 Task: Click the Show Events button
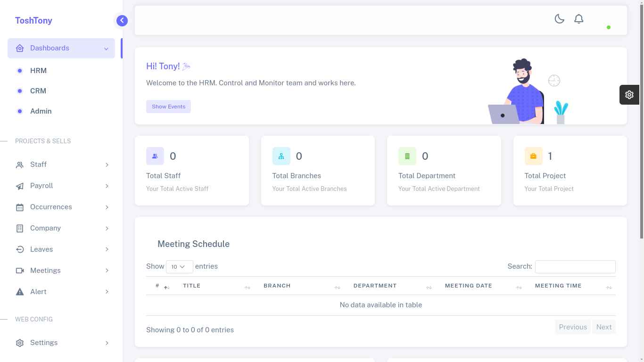point(168,107)
